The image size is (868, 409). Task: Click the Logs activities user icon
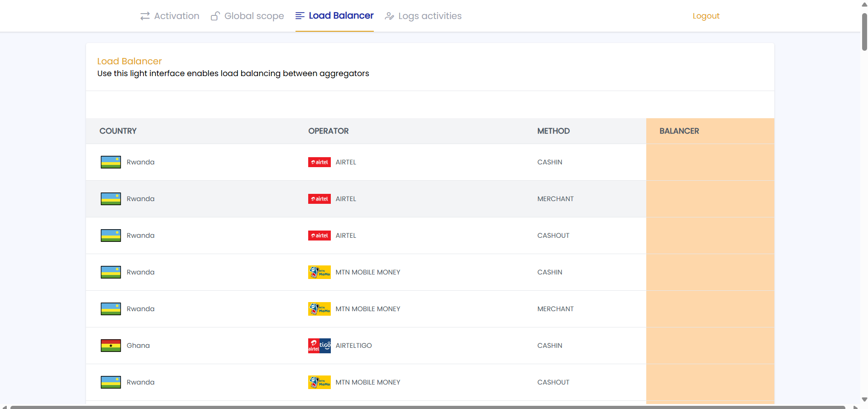pos(389,16)
